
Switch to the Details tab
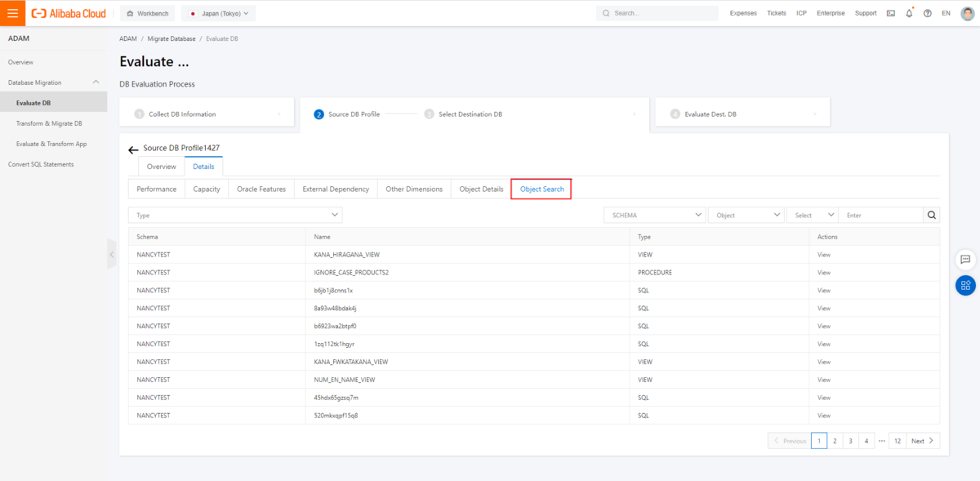click(203, 167)
